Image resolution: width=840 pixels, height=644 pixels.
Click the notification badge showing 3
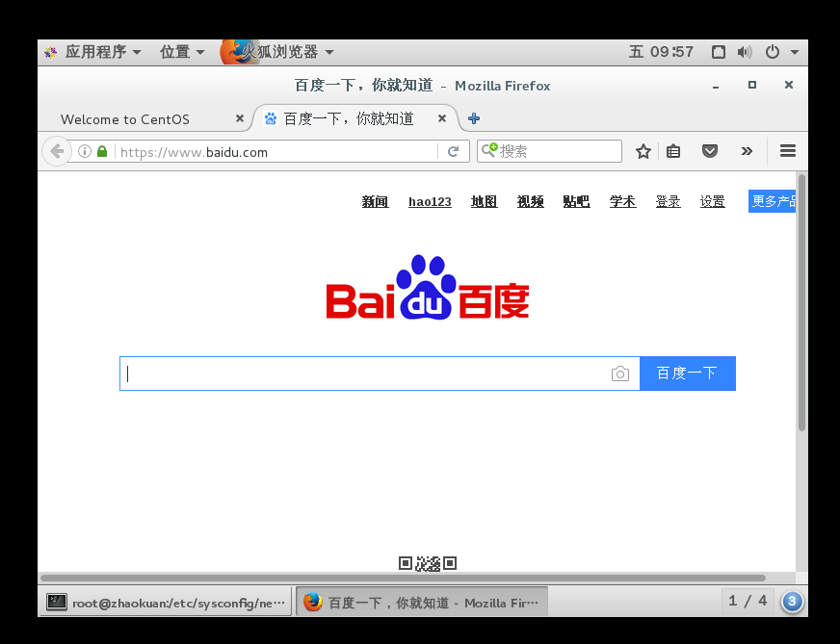[792, 602]
